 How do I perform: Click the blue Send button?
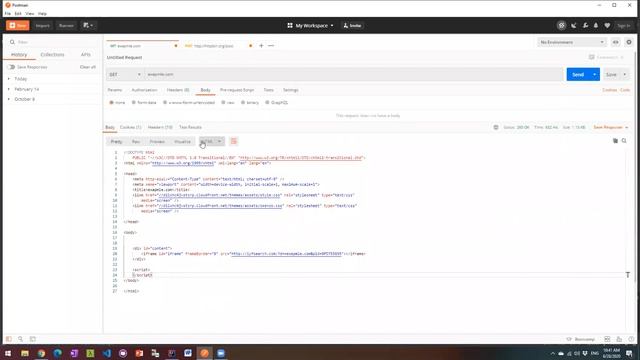click(578, 74)
